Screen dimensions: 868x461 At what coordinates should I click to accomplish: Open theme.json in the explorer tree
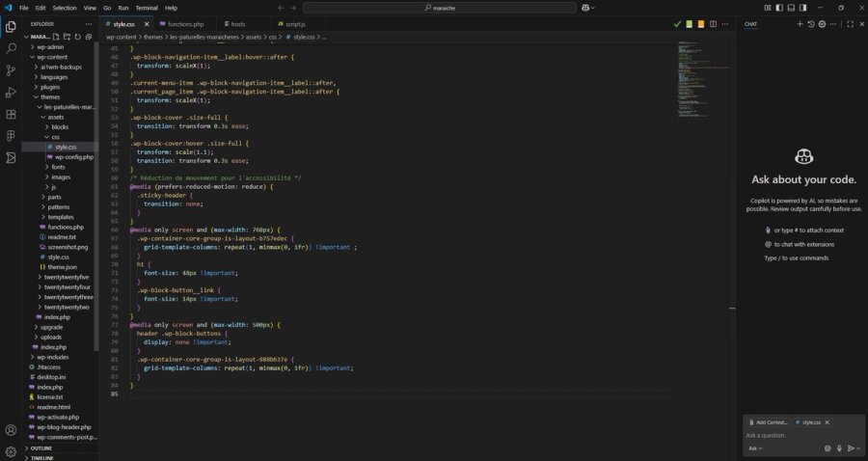62,267
